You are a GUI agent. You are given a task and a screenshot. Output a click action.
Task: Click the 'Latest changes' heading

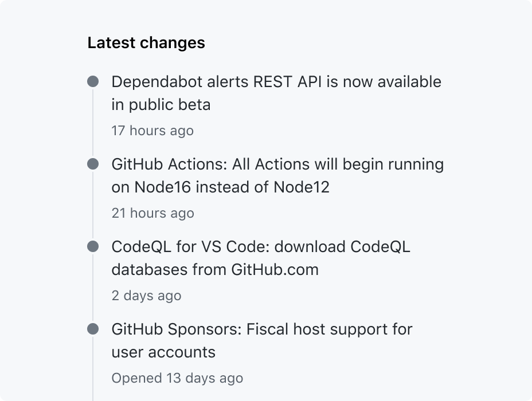click(146, 43)
